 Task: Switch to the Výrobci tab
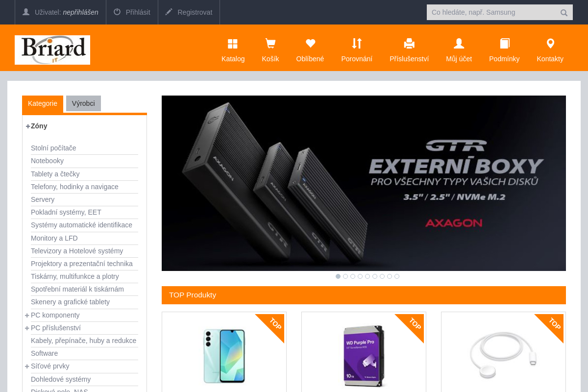tap(83, 103)
